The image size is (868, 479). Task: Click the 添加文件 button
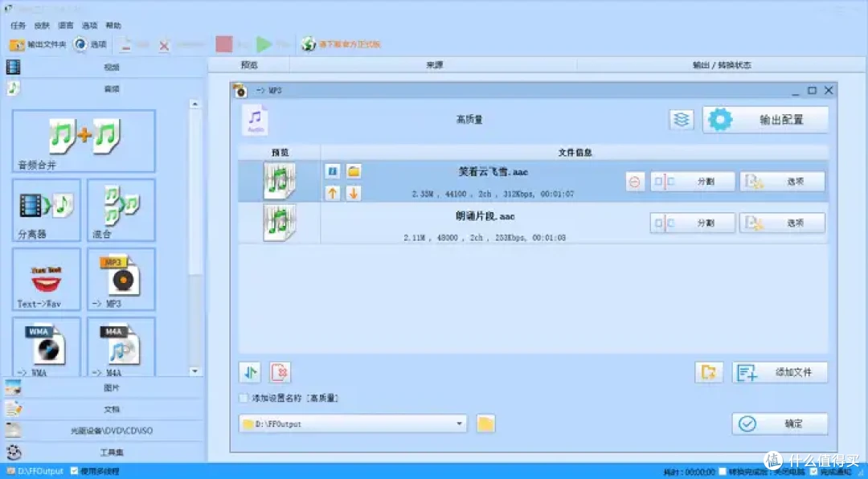[x=780, y=372]
